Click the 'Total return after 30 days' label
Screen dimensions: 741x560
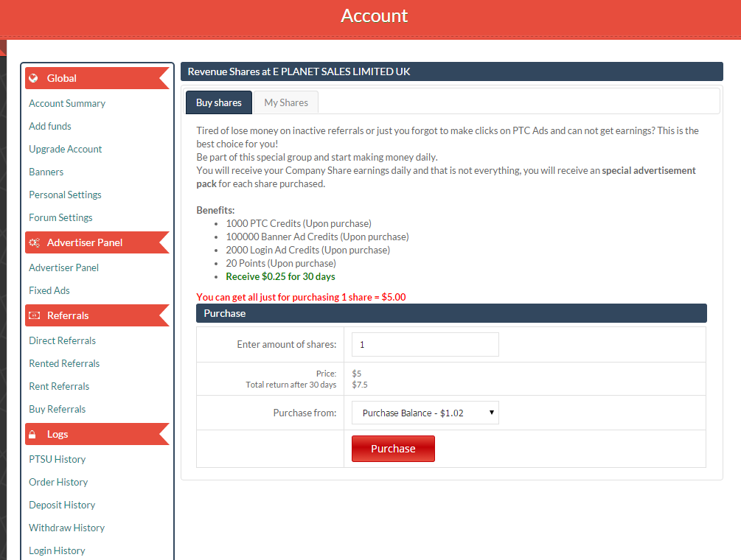coord(291,385)
